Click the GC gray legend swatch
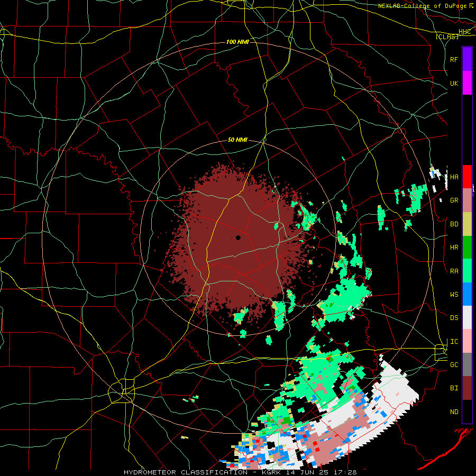The image size is (476, 476). pos(467,364)
